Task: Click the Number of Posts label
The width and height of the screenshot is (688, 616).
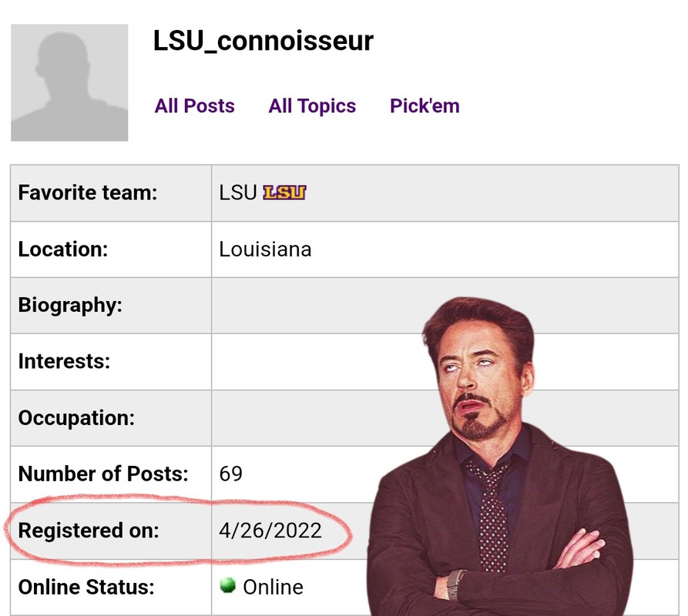Action: coord(102,474)
